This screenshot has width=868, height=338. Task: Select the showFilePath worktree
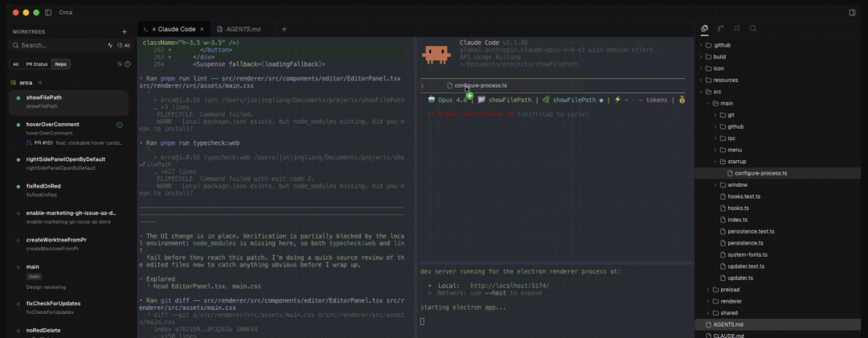[68, 101]
